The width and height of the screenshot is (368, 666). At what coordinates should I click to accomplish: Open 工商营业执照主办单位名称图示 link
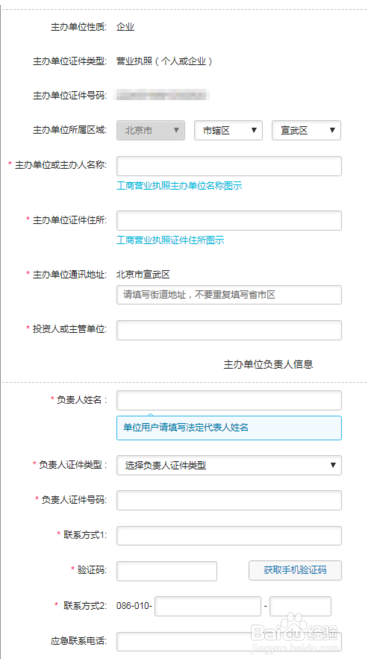(179, 186)
